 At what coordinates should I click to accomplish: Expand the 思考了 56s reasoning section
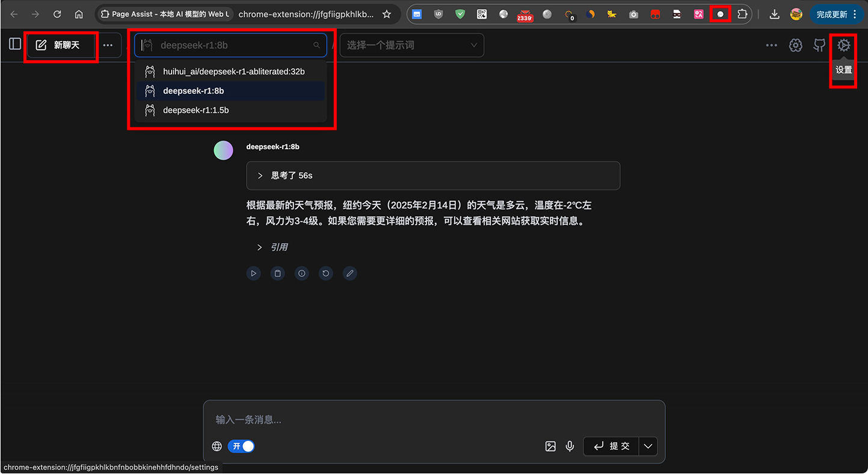pos(433,176)
